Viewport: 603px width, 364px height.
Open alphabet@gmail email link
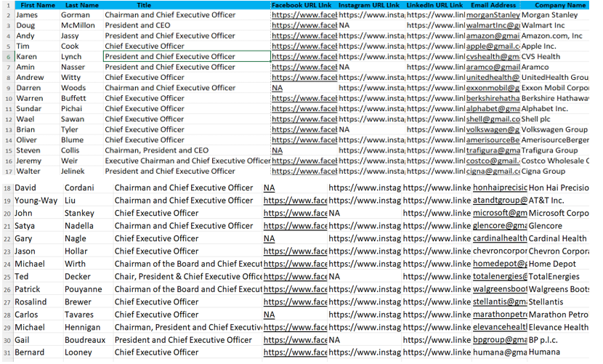click(x=493, y=109)
